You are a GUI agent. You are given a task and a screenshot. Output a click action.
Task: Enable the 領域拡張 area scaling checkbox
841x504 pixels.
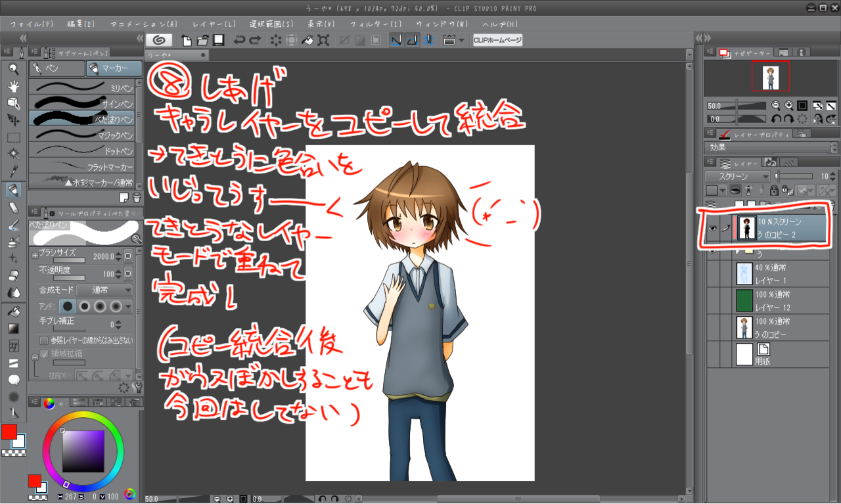pos(44,354)
